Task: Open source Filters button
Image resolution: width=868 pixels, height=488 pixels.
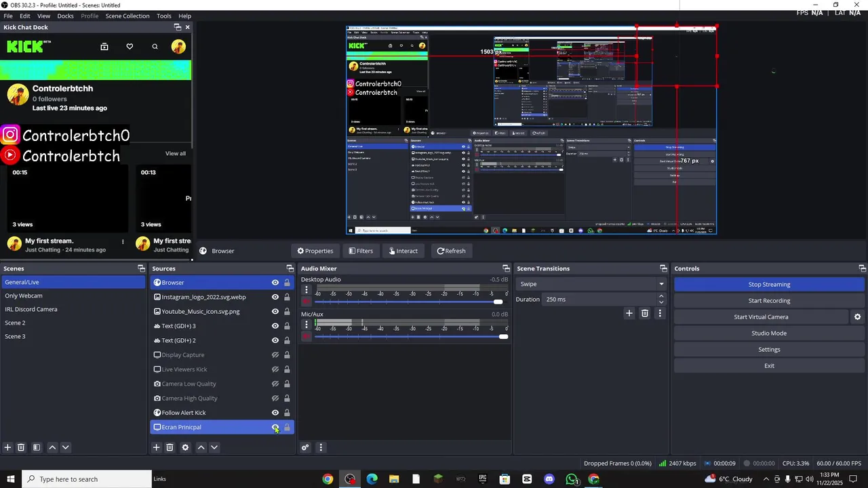Action: [361, 251]
